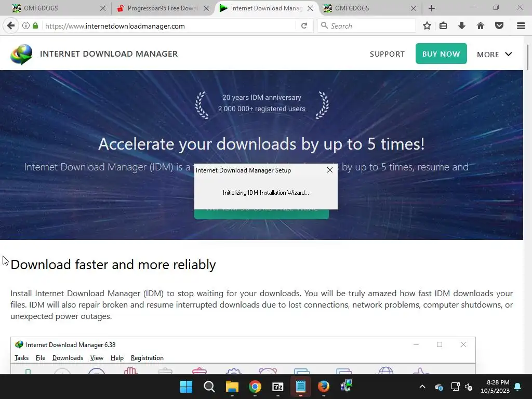
Task: Open Downloads menu in IDM screenshot
Action: point(68,358)
